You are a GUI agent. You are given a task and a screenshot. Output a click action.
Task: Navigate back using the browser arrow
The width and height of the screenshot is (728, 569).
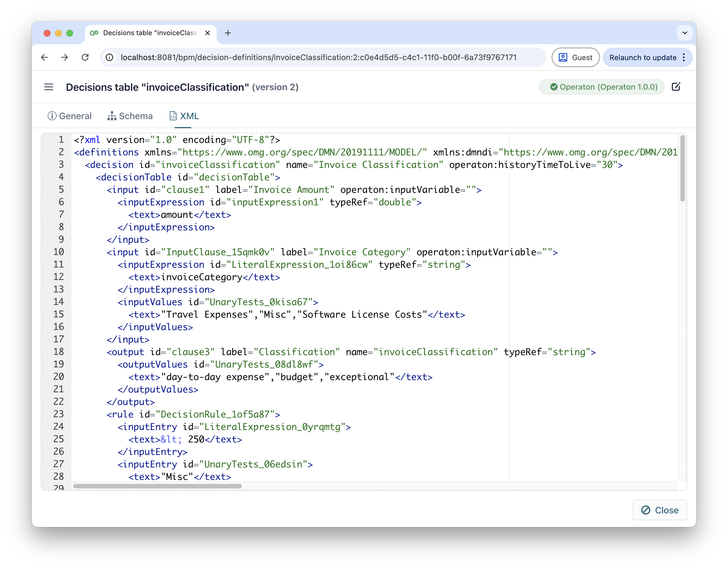click(x=45, y=57)
